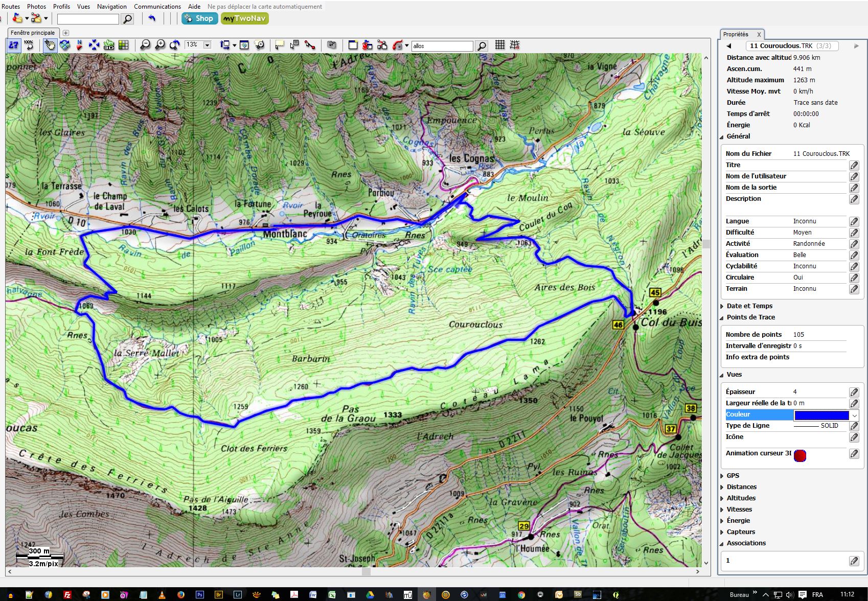Click the undo arrow icon
The width and height of the screenshot is (868, 601).
[152, 19]
